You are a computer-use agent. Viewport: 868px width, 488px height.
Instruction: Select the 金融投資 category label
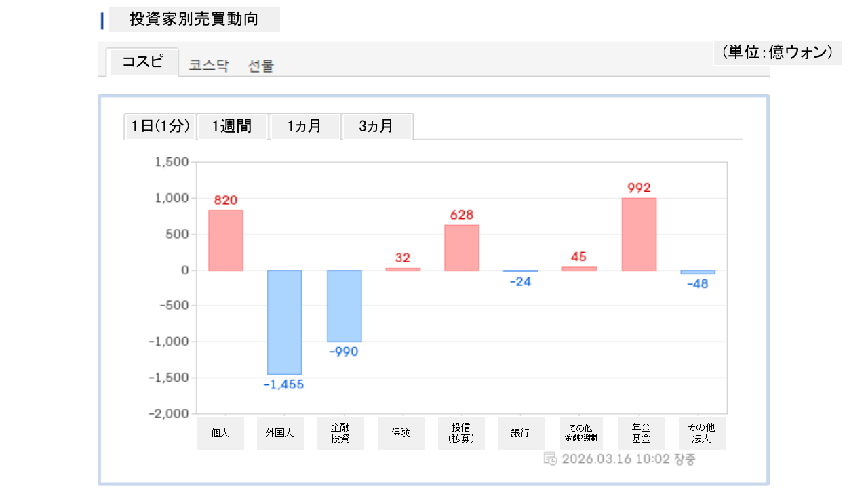pyautogui.click(x=340, y=433)
